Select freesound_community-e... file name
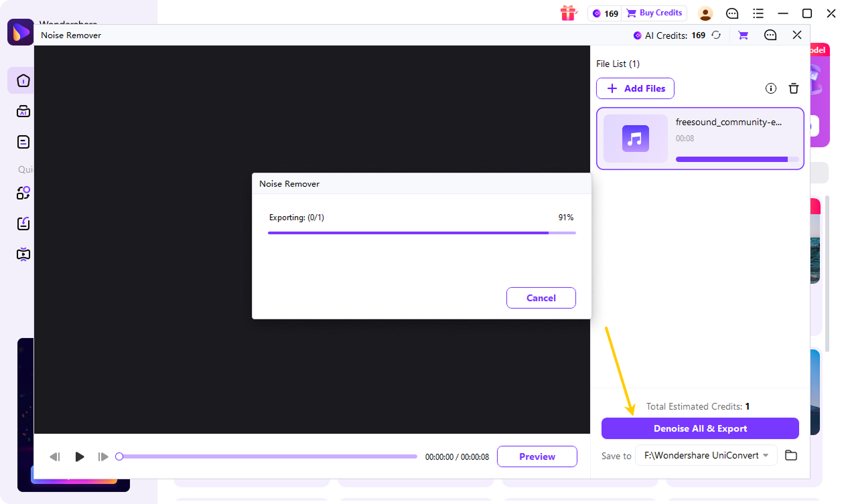Screen dimensions: 844x504 [729, 122]
